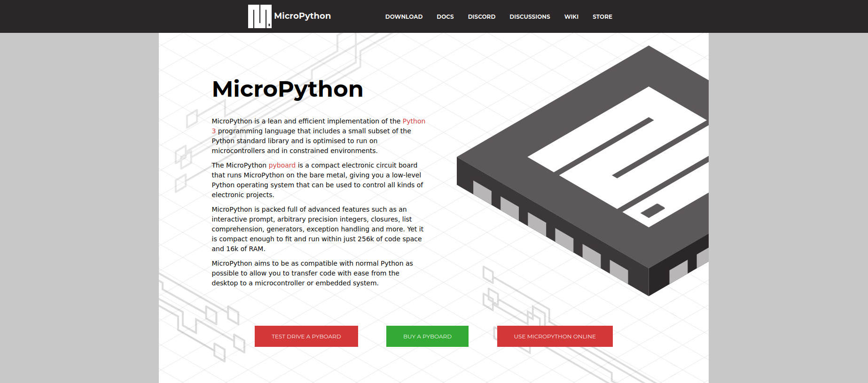The width and height of the screenshot is (868, 383).
Task: Click the MicroPython logo icon in header
Action: pyautogui.click(x=260, y=16)
